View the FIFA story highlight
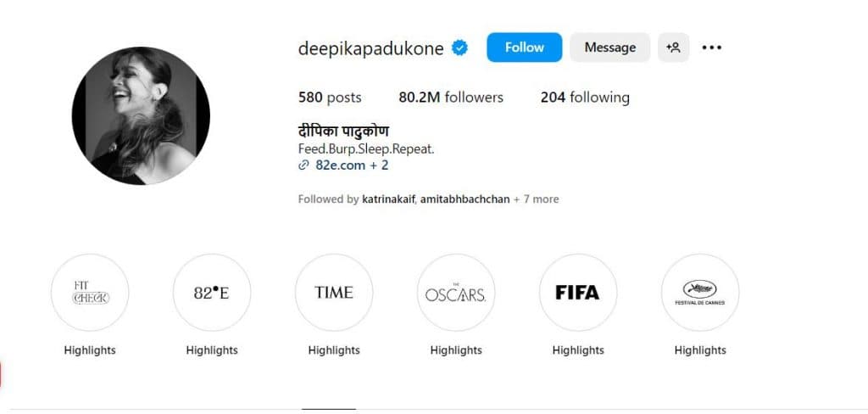Viewport: 868px width, 414px height. pos(577,293)
